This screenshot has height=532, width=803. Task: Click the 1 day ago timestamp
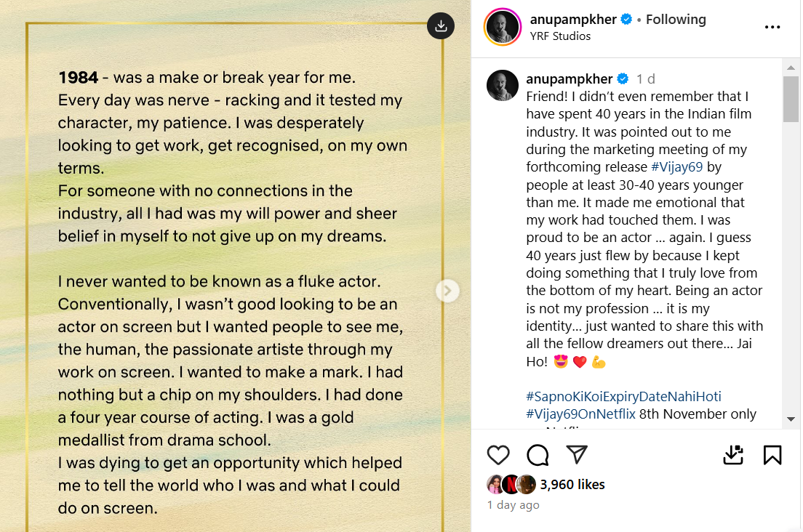[x=513, y=504]
